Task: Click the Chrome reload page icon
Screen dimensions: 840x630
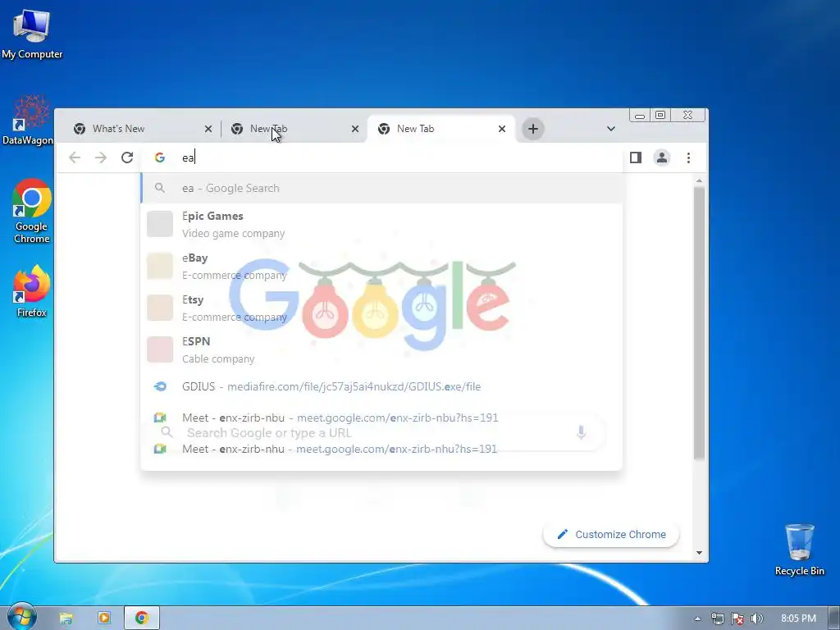Action: point(127,157)
